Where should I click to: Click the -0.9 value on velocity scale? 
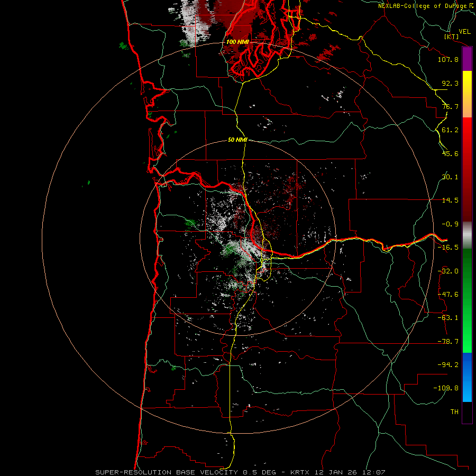450,224
